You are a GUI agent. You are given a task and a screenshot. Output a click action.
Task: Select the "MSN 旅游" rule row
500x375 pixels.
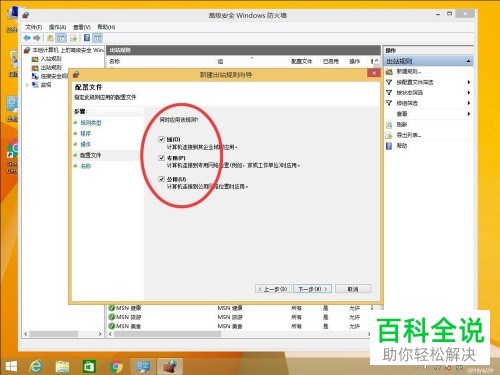click(240, 317)
